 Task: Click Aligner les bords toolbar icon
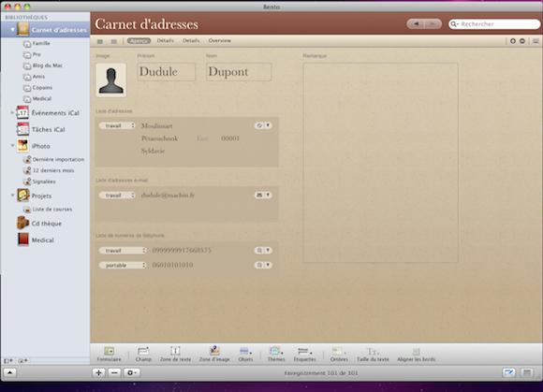point(417,354)
